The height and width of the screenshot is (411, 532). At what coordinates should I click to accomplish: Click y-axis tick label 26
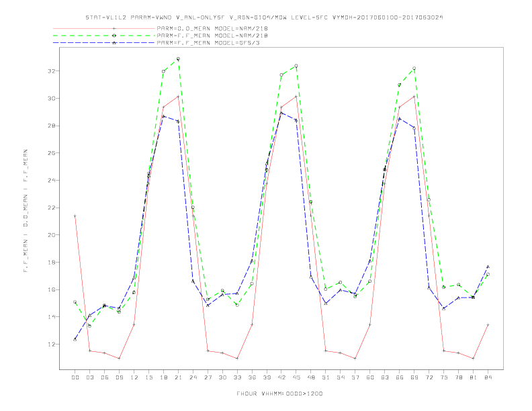[52, 153]
